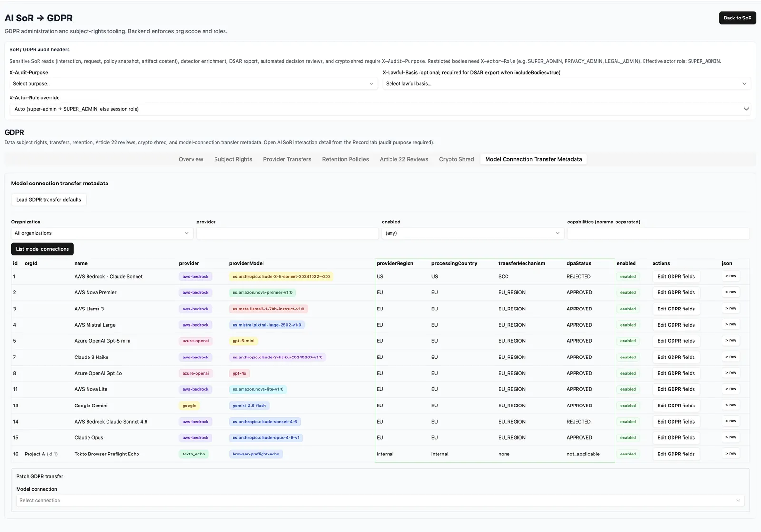This screenshot has width=761, height=532.
Task: Click the browser-preflight-echo model badge
Action: pyautogui.click(x=256, y=455)
